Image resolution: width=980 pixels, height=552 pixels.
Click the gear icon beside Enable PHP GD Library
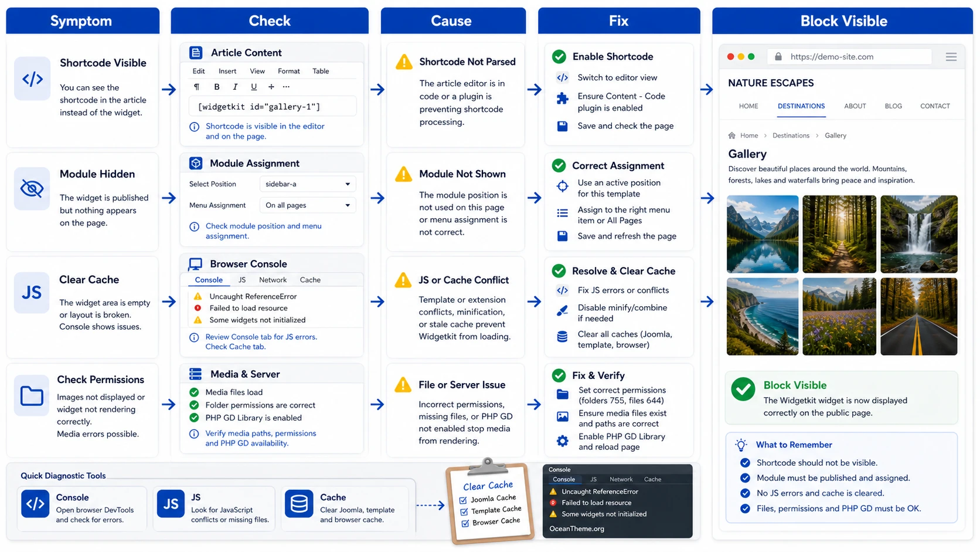pyautogui.click(x=562, y=441)
